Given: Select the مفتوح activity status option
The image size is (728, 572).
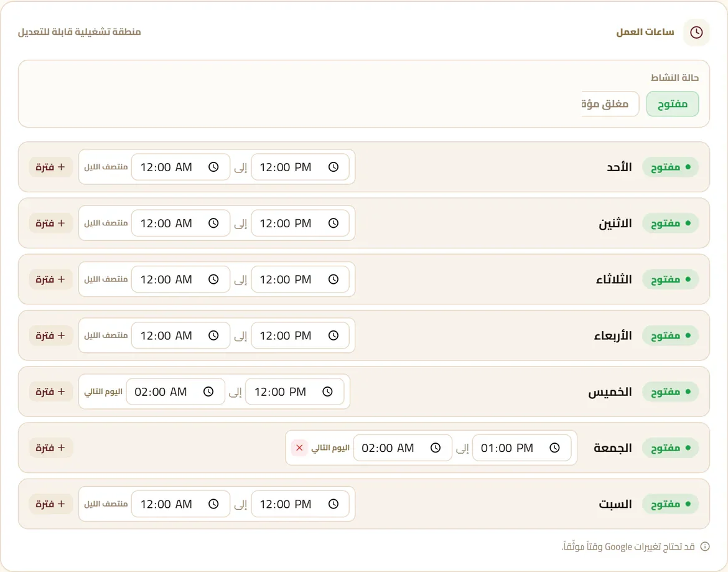Looking at the screenshot, I should point(672,104).
